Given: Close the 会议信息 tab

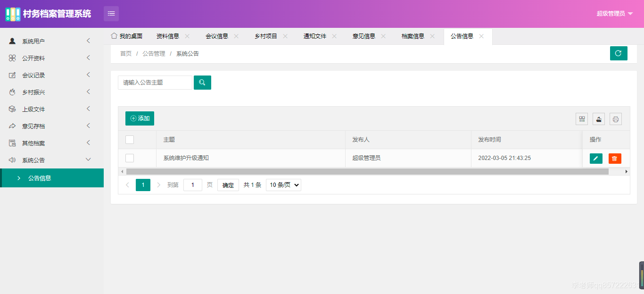Looking at the screenshot, I should point(236,36).
